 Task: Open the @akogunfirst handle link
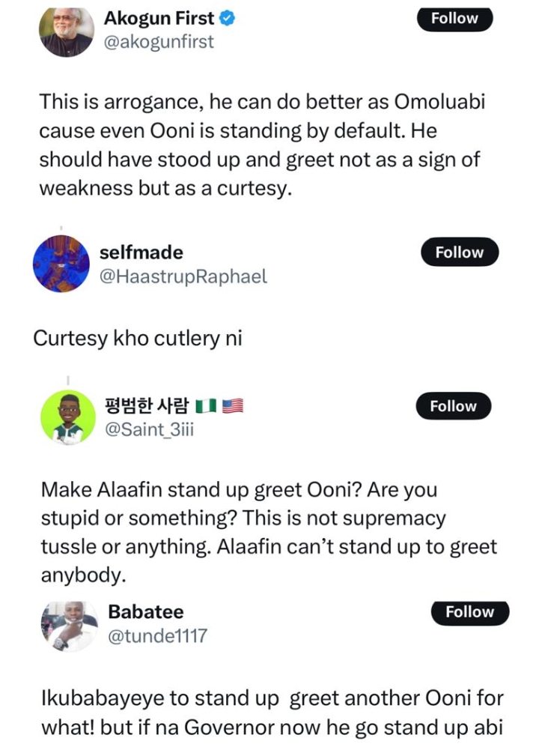coord(159,42)
